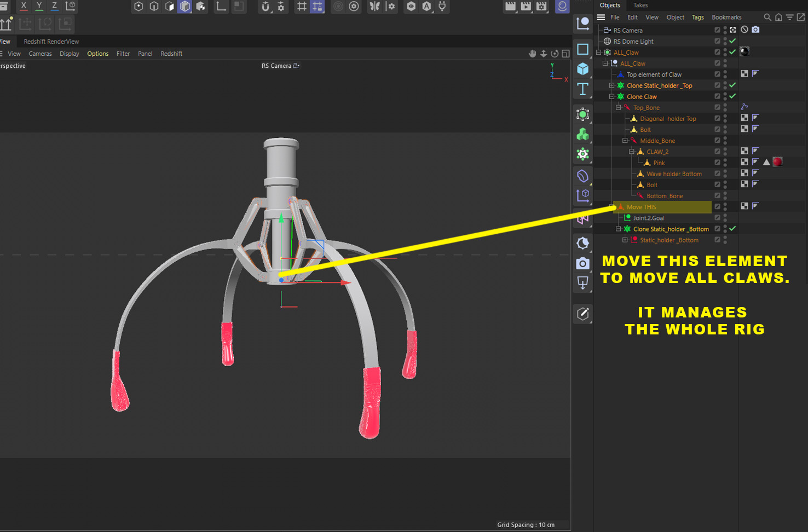Toggle the Y axis lock

click(39, 6)
